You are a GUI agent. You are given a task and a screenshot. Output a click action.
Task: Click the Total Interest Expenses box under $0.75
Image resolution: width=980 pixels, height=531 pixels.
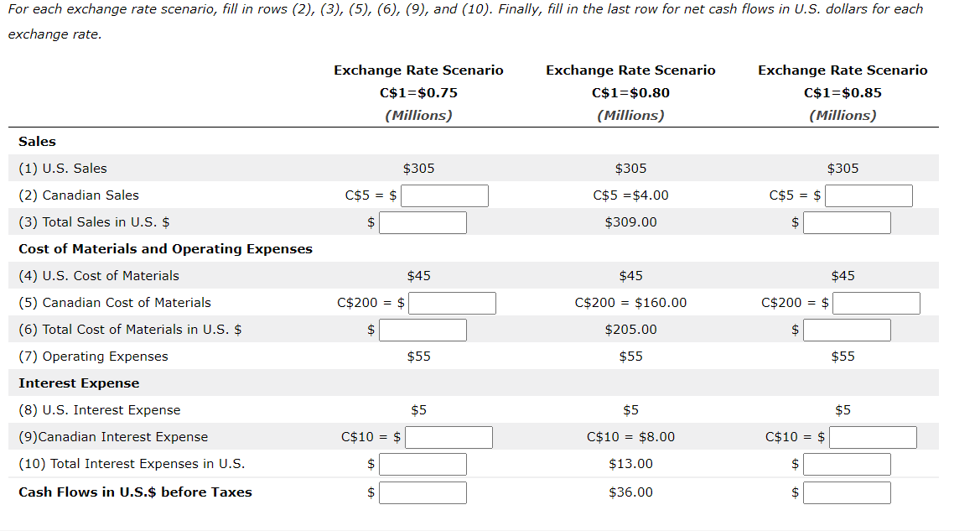click(x=423, y=463)
